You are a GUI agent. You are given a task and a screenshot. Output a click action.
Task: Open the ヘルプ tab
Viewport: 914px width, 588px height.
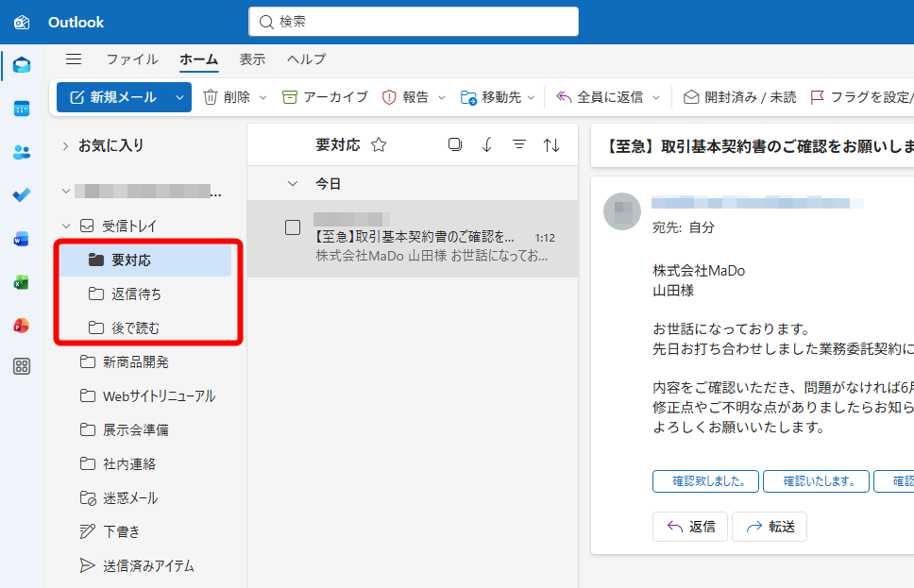(x=307, y=59)
